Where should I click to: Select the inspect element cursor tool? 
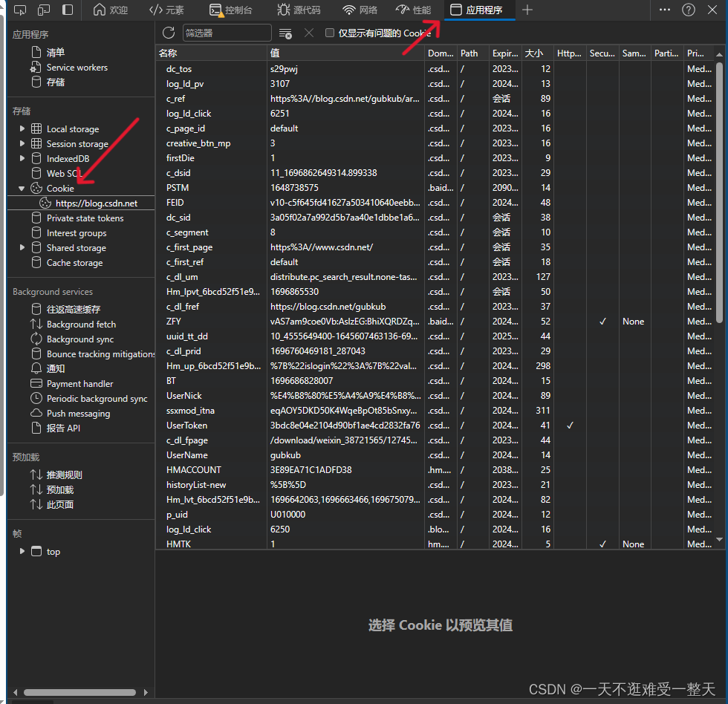coord(20,10)
